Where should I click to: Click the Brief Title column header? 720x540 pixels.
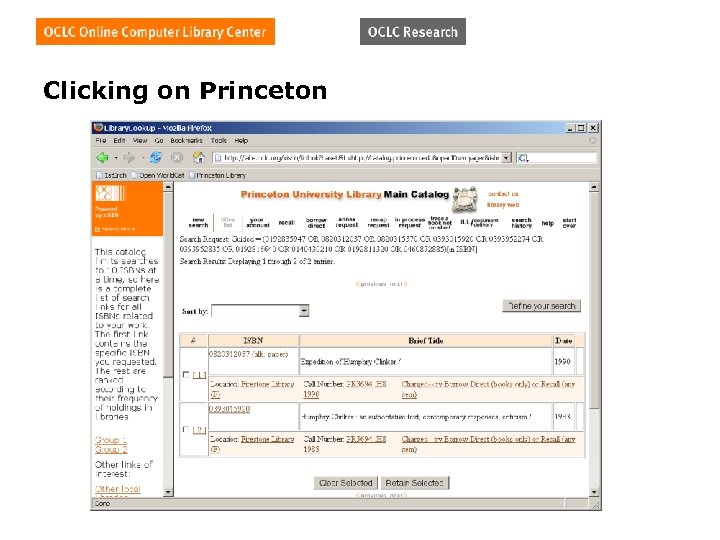(426, 340)
